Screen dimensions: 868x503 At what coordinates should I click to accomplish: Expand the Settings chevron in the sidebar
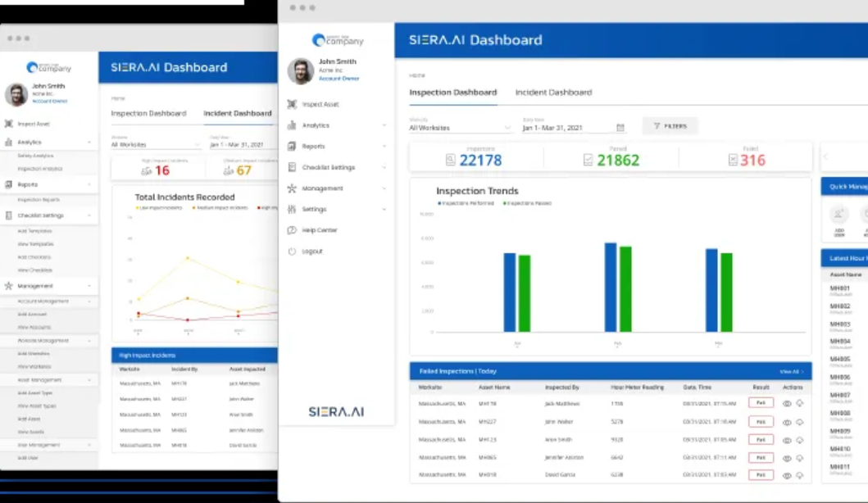pos(384,210)
